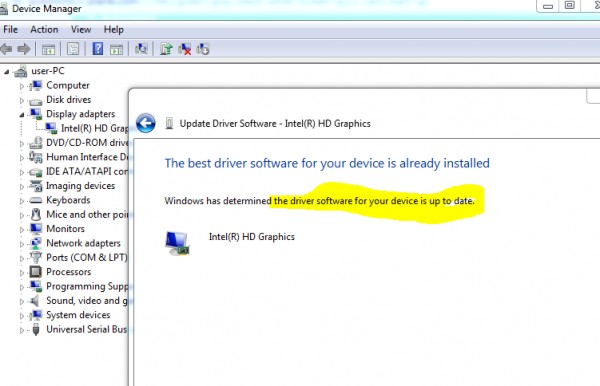Expand the Disk drives node arrow
This screenshot has height=386, width=600.
click(22, 101)
